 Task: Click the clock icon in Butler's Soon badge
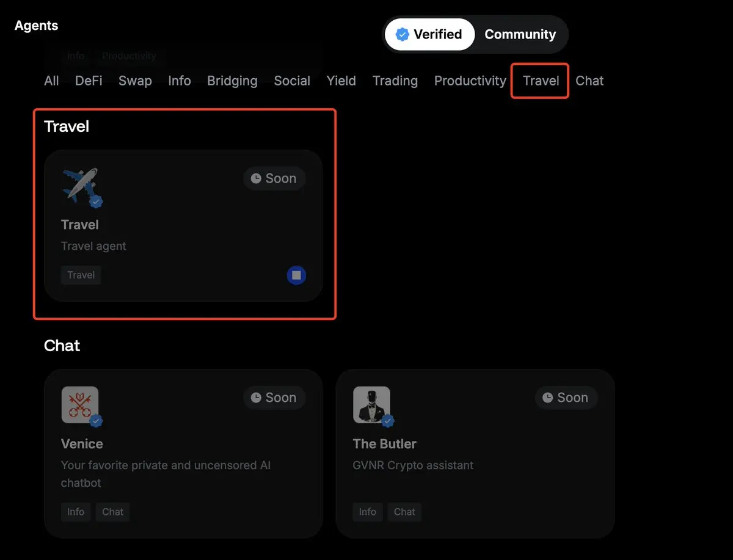click(548, 398)
